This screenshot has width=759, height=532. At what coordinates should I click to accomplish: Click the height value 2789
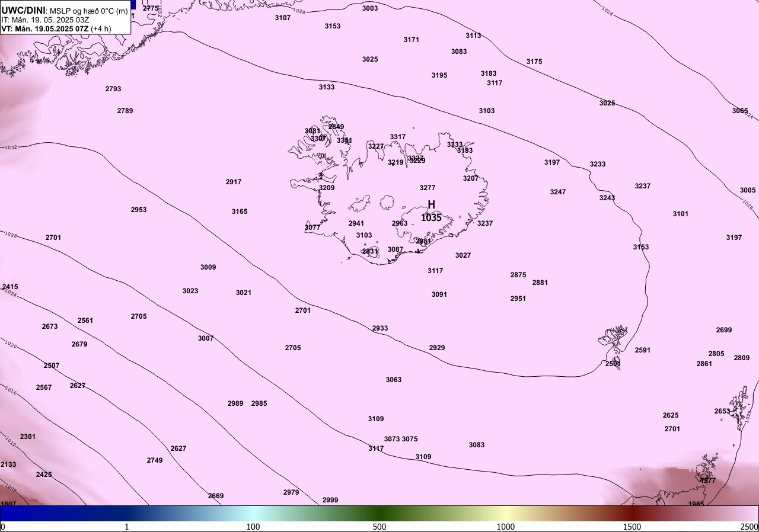(x=125, y=111)
